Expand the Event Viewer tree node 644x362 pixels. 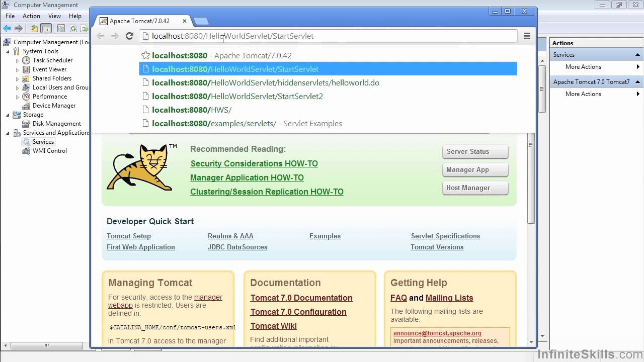pyautogui.click(x=17, y=69)
